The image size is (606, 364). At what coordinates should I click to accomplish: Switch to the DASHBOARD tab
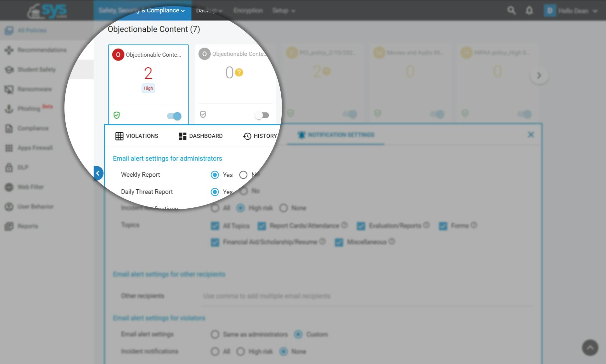click(x=201, y=136)
